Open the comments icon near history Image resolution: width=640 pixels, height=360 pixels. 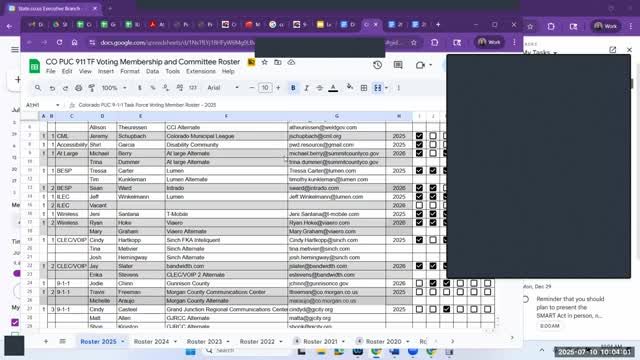click(398, 65)
